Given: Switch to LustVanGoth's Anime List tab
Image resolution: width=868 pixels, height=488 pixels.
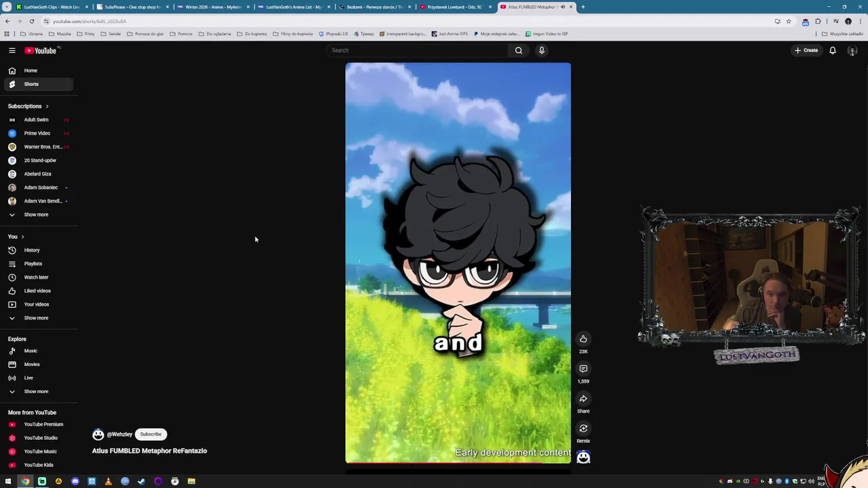Looking at the screenshot, I should point(294,7).
